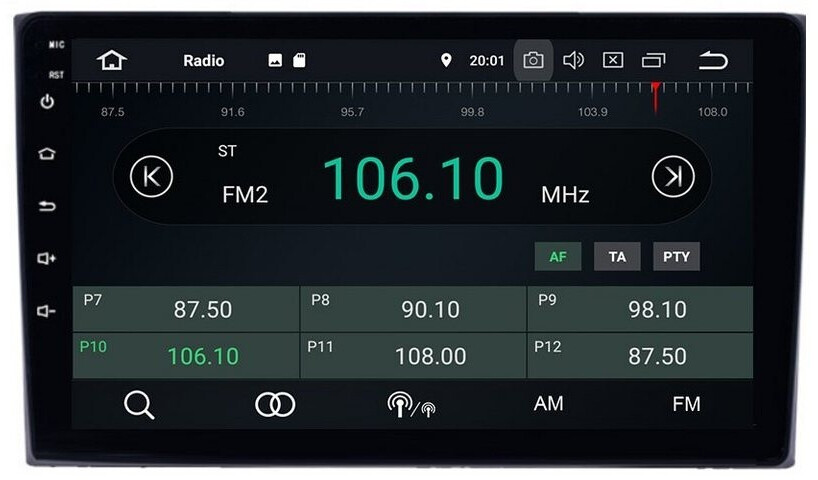Go back using top-right return arrow
Image resolution: width=818 pixels, height=480 pixels.
(x=713, y=60)
